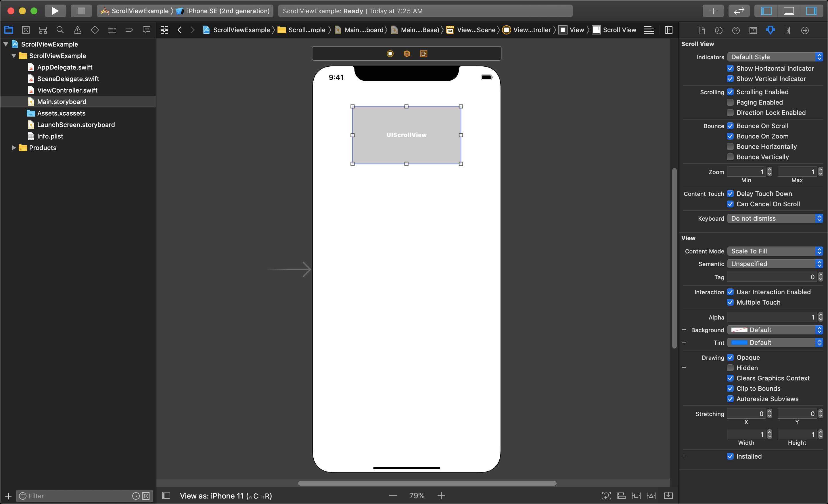The width and height of the screenshot is (828, 504).
Task: Check Bounce Horizontally
Action: click(730, 147)
